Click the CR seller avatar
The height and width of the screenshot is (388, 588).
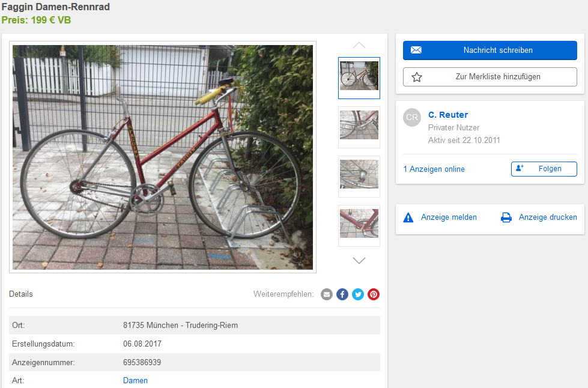pos(412,117)
